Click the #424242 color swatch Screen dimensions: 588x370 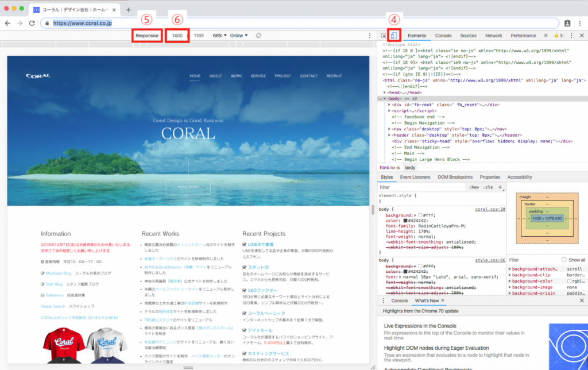point(405,221)
